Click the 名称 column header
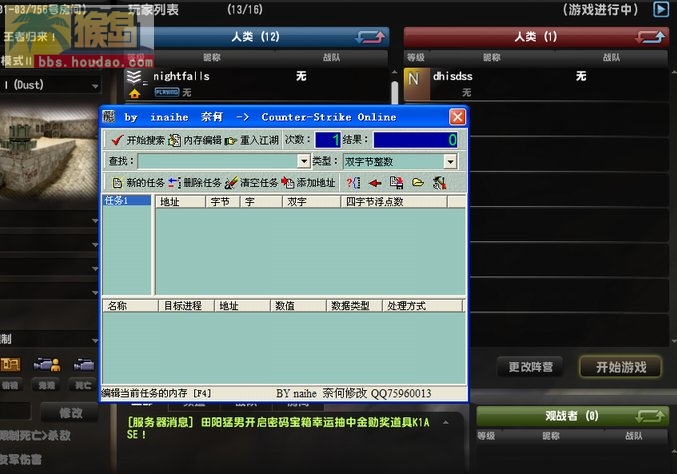Viewport: 677px width, 474px height. coord(130,306)
